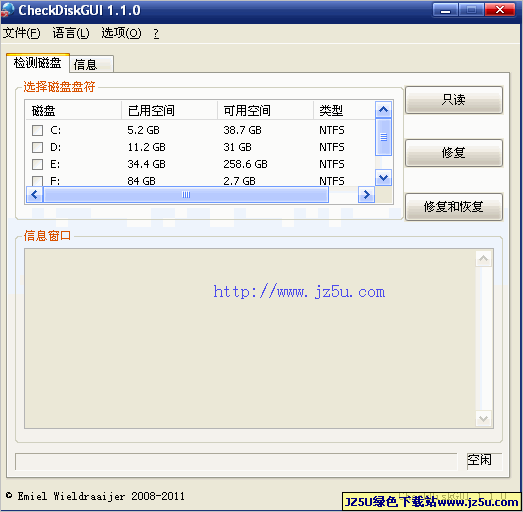Click the 修复和恢复 button
Screen dimensions: 523x512
pos(454,207)
